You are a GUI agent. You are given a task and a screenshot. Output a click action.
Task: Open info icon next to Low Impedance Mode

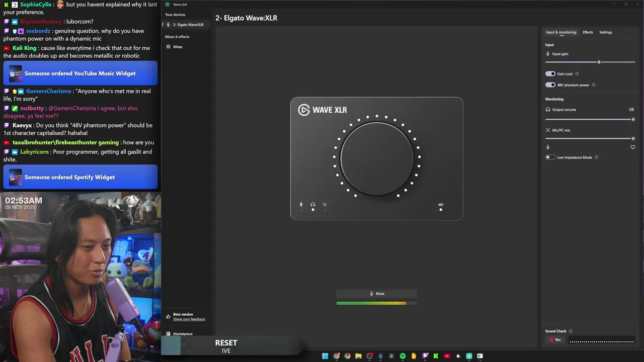(597, 157)
